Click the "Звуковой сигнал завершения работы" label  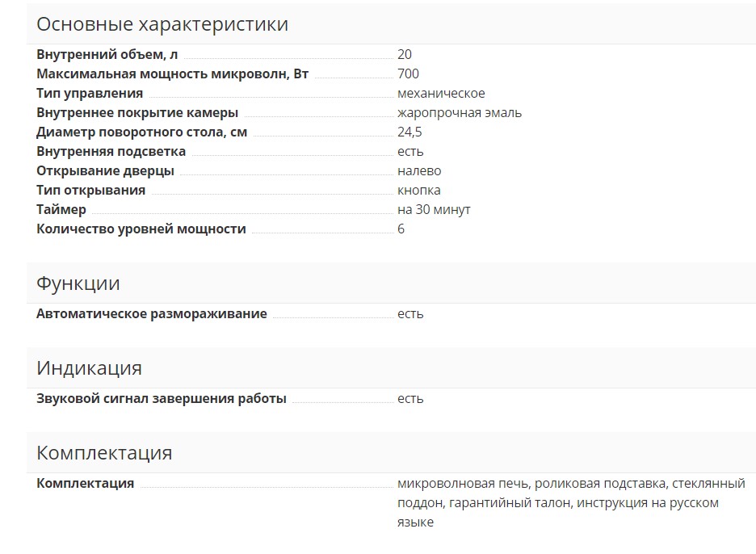click(162, 399)
